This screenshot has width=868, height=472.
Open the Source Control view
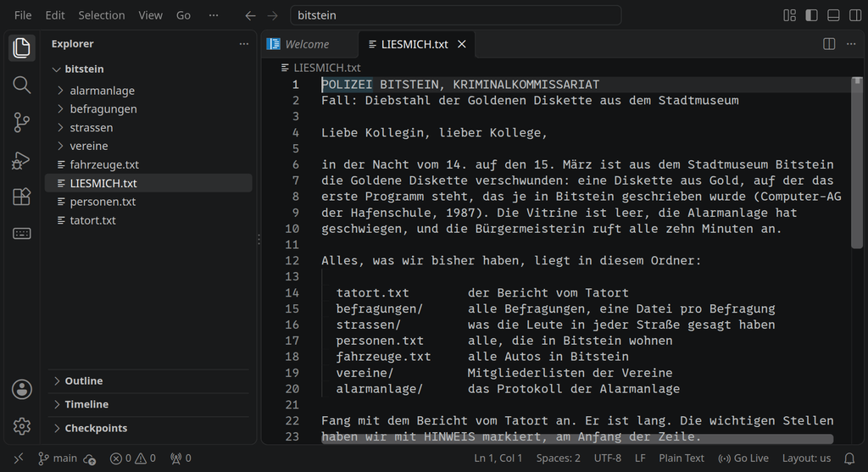click(x=21, y=122)
